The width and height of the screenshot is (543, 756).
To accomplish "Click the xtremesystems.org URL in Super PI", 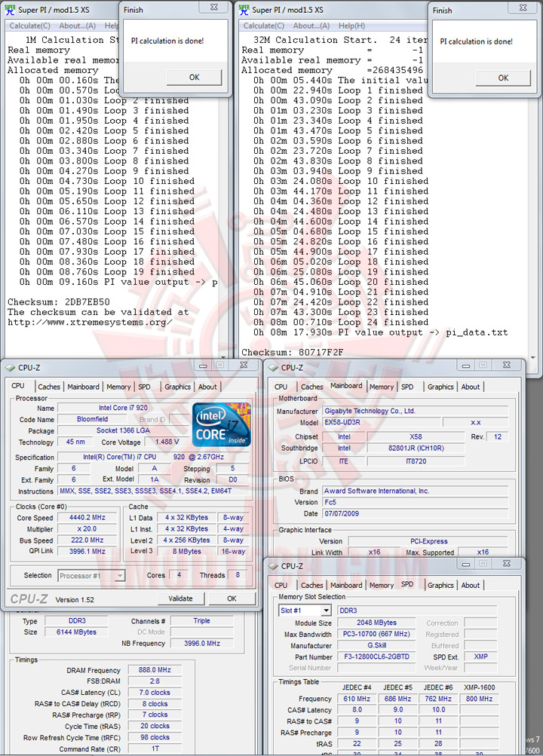I will pyautogui.click(x=90, y=322).
